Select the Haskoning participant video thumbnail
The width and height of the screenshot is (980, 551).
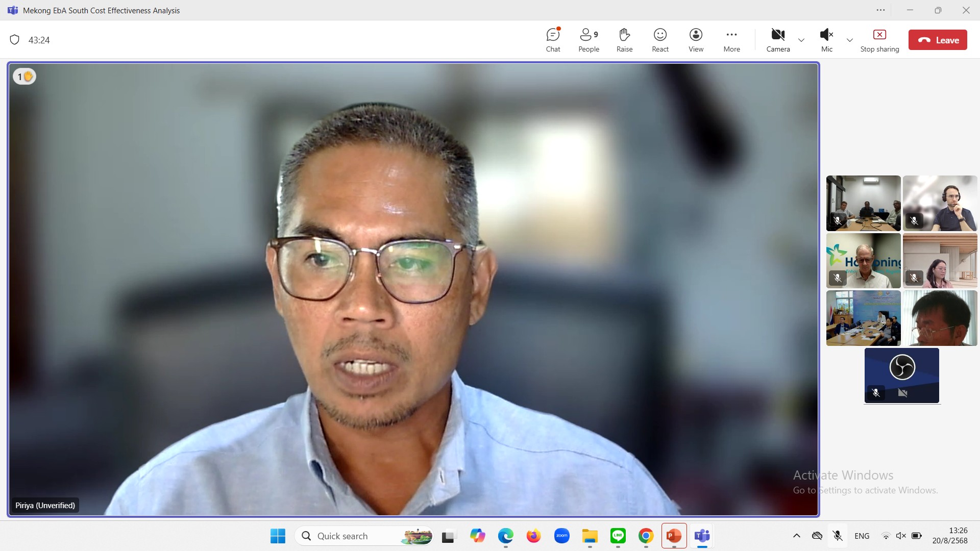click(x=863, y=261)
